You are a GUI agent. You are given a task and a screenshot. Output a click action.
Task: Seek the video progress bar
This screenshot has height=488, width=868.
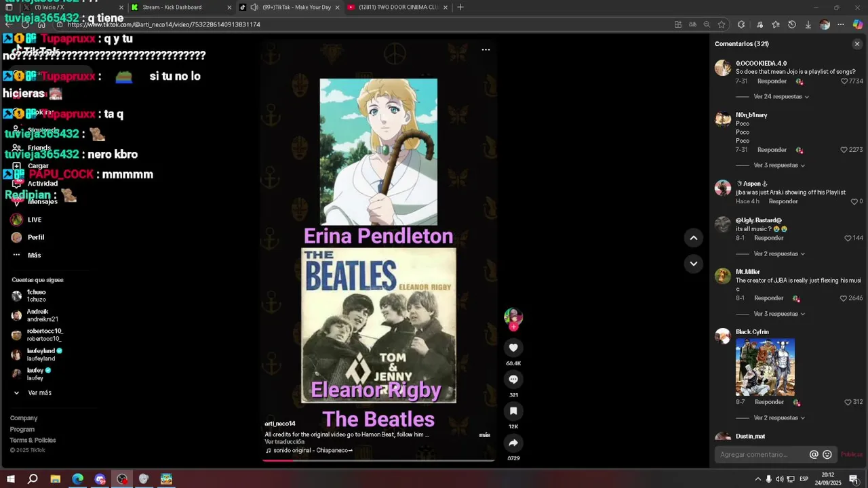pyautogui.click(x=378, y=460)
